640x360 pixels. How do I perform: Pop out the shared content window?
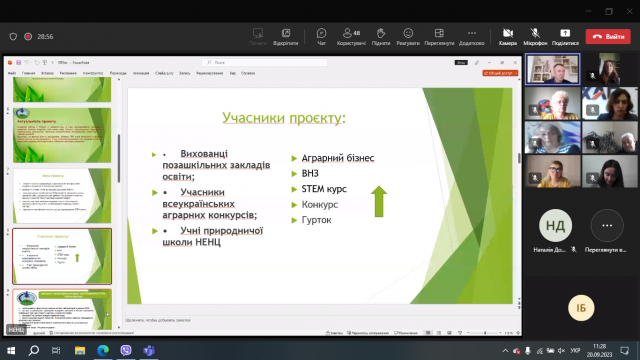[x=285, y=36]
